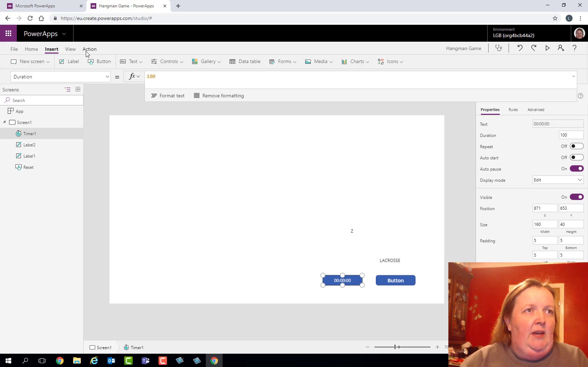Expand the fx function dropdown
The image size is (588, 367).
134,76
